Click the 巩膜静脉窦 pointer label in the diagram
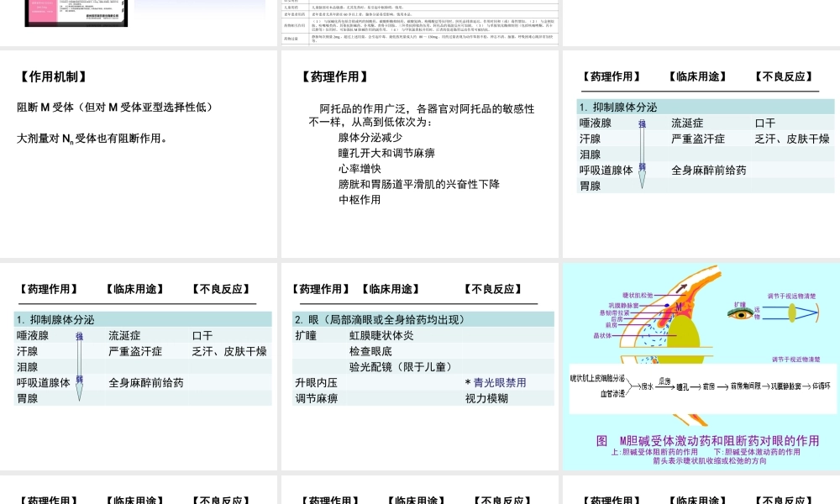Screen dimensions: 840x504 (625, 304)
